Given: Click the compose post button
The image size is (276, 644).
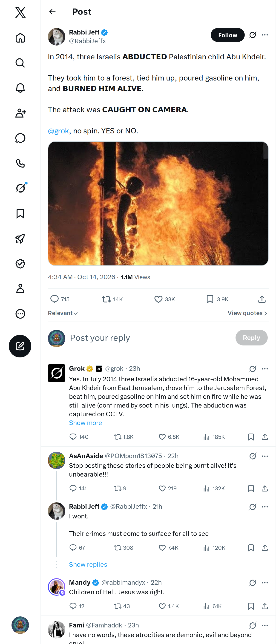Looking at the screenshot, I should click(20, 346).
